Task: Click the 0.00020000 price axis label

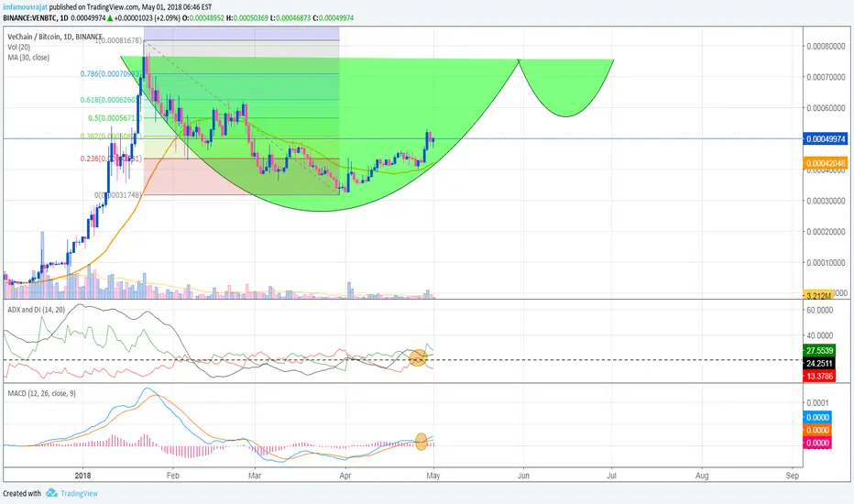Action: [827, 232]
